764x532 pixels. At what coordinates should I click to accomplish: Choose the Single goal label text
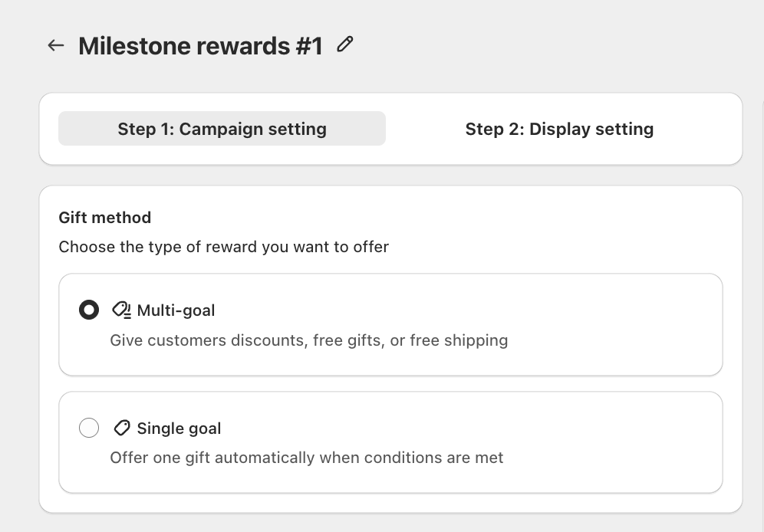pyautogui.click(x=179, y=429)
